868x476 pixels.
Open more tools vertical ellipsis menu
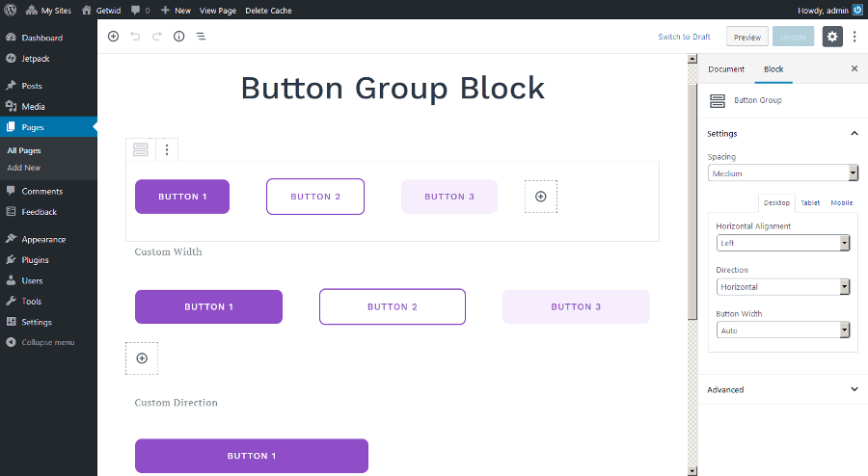tap(854, 37)
